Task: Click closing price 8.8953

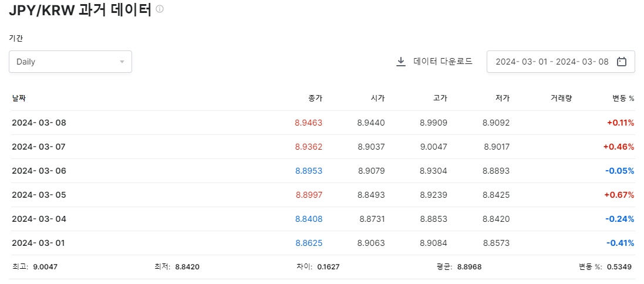Action: click(308, 171)
